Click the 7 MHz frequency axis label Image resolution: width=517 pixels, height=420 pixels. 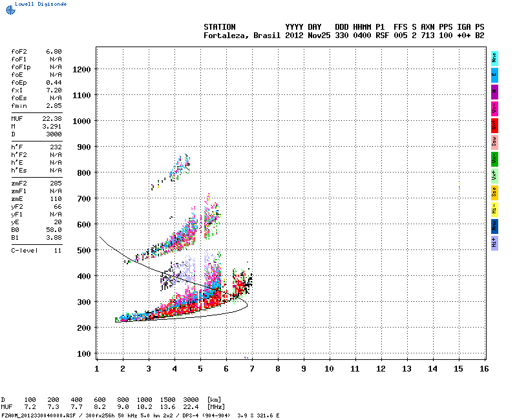coord(252,369)
